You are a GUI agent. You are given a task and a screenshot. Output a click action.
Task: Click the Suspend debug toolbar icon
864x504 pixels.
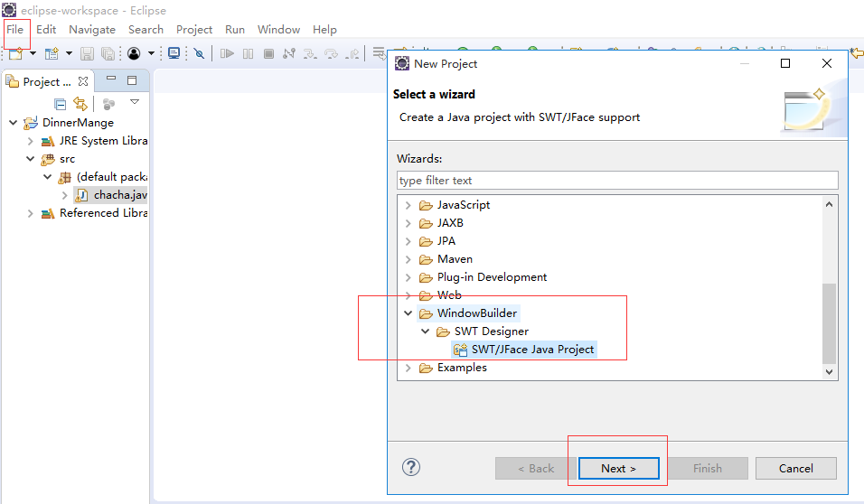pos(248,53)
